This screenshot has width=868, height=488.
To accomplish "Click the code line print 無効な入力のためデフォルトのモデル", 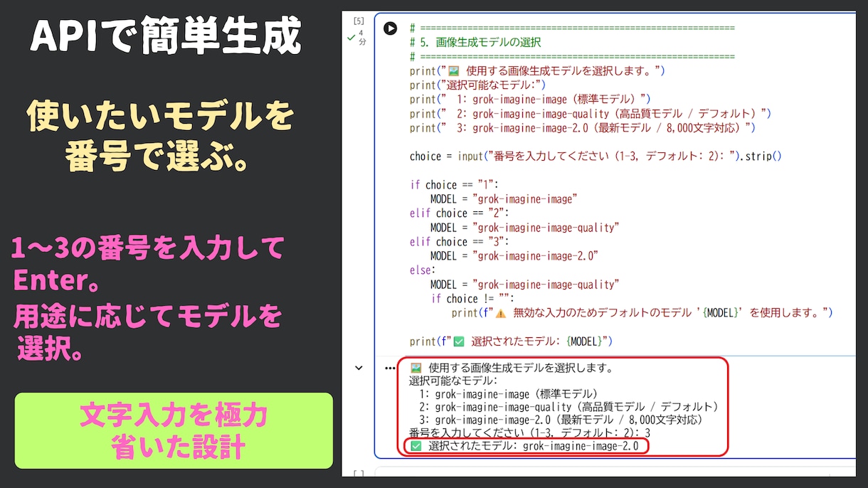I will (x=642, y=313).
